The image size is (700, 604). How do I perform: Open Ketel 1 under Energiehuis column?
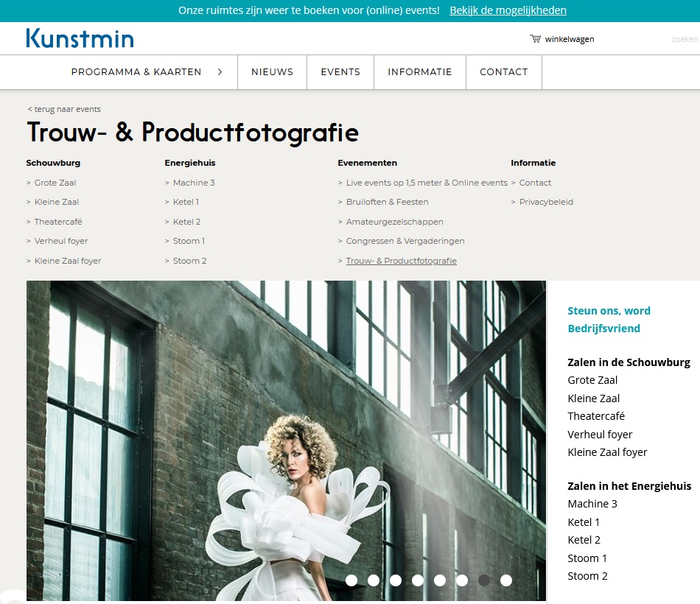point(186,202)
